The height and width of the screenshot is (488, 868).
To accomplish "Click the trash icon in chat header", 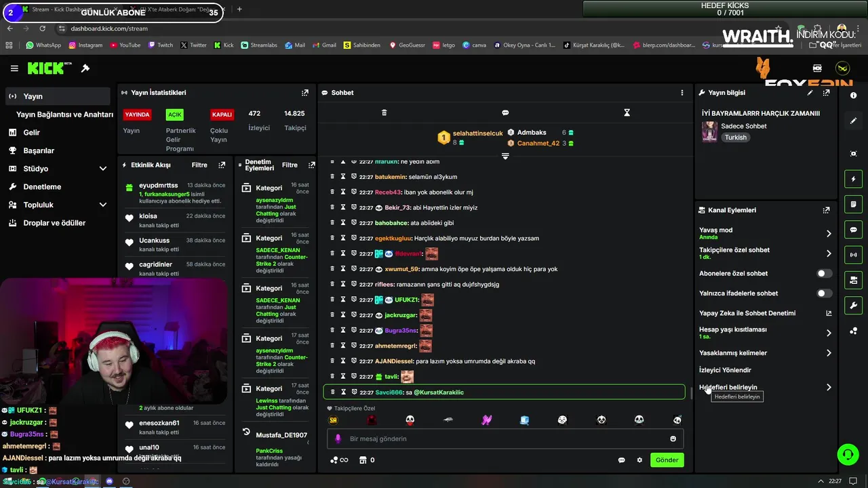I will (384, 113).
